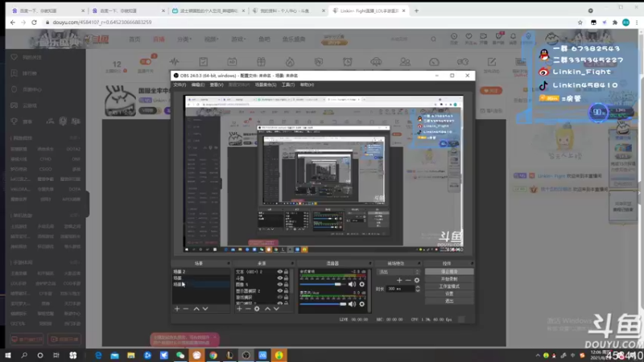Viewport: 644px width, 362px height.
Task: Expand the 游戏 dropdown in Douyu navigation
Action: [x=238, y=39]
